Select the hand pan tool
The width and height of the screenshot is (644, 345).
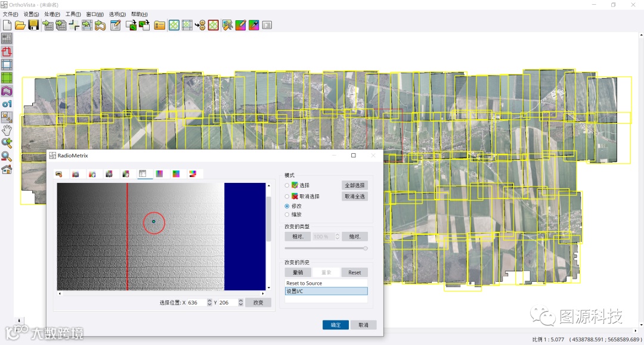(x=7, y=130)
